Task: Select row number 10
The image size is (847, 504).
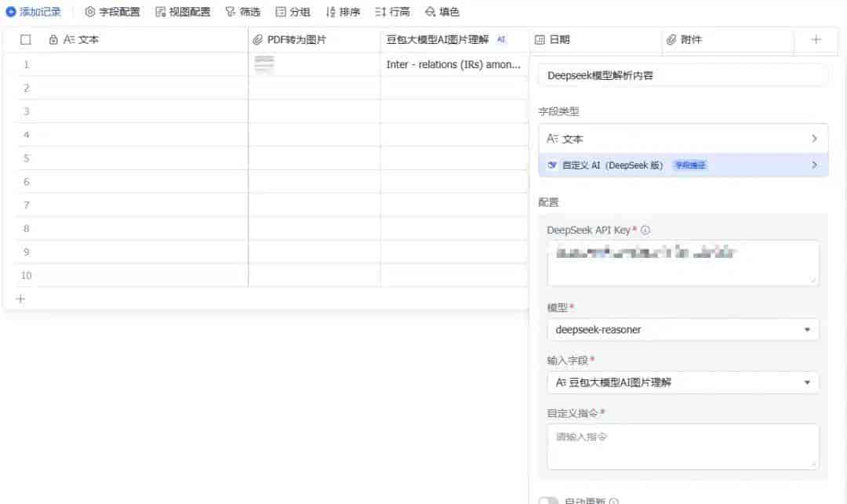Action: 26,276
